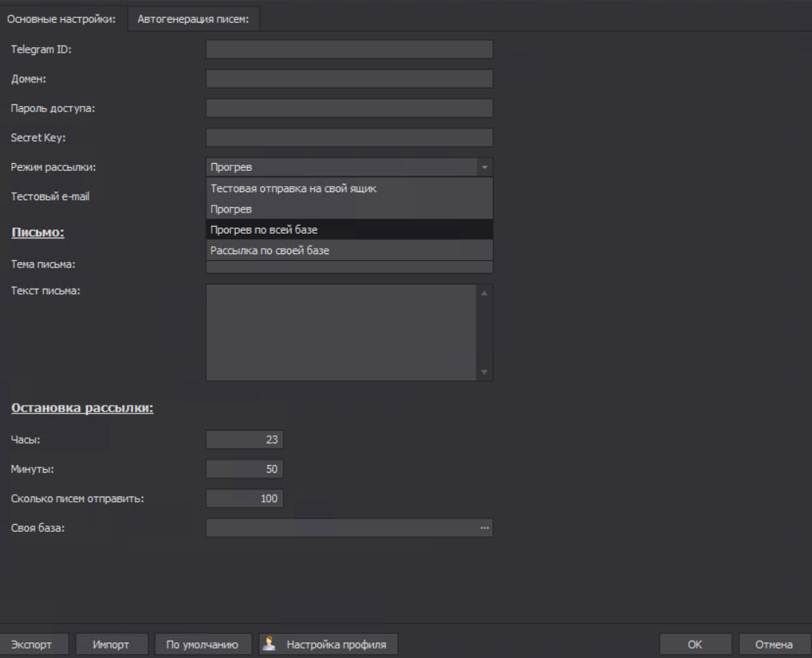This screenshot has height=658, width=812.
Task: Click the Тема письма label
Action: coord(43,264)
